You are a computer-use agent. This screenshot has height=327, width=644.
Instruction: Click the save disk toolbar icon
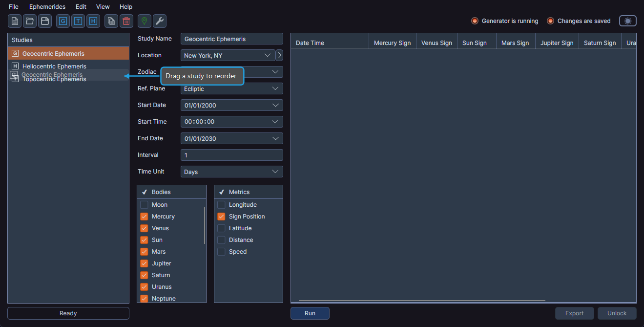click(x=45, y=21)
